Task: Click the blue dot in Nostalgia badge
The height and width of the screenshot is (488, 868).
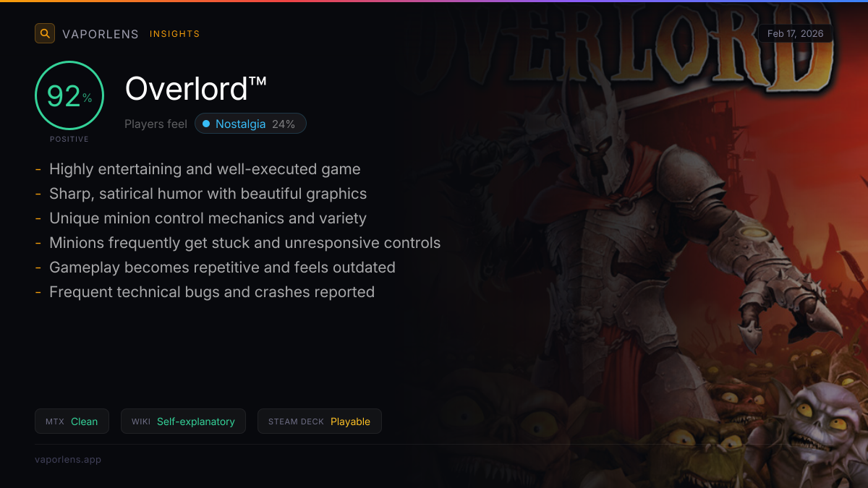Action: pyautogui.click(x=206, y=124)
